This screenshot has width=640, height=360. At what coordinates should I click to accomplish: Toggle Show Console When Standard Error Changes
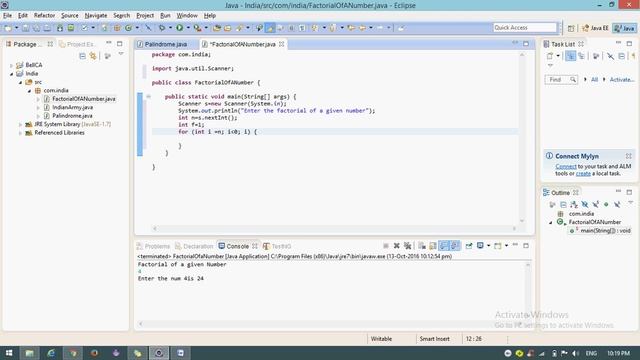(x=455, y=246)
